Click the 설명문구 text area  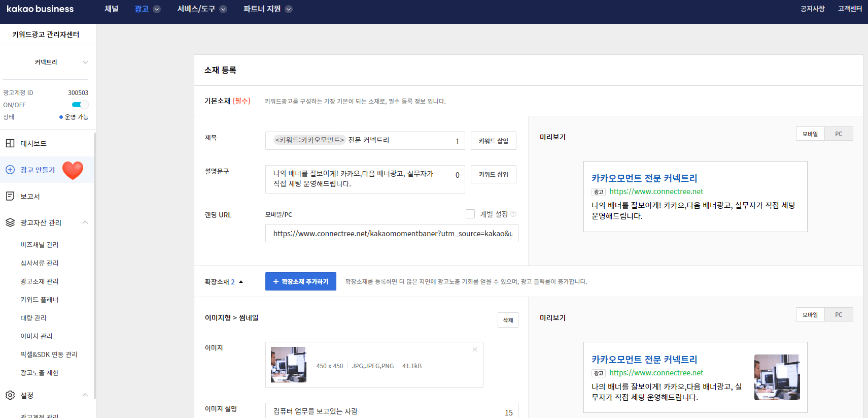365,179
